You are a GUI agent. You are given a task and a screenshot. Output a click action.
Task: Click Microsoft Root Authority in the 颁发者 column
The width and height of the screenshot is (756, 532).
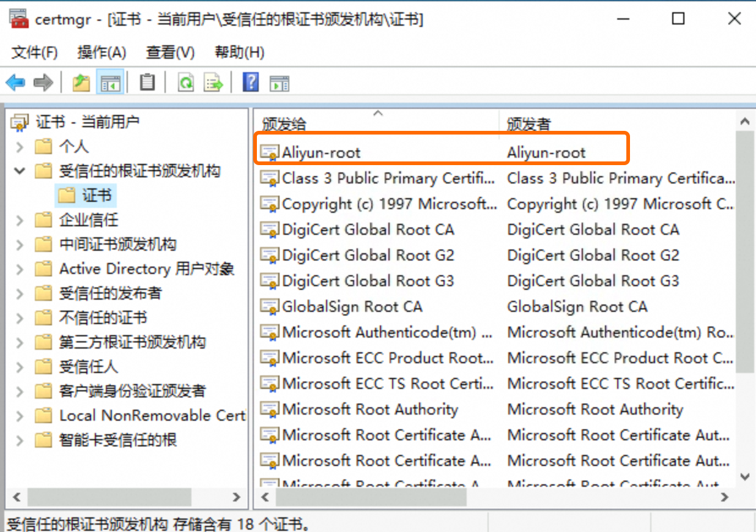click(x=595, y=410)
